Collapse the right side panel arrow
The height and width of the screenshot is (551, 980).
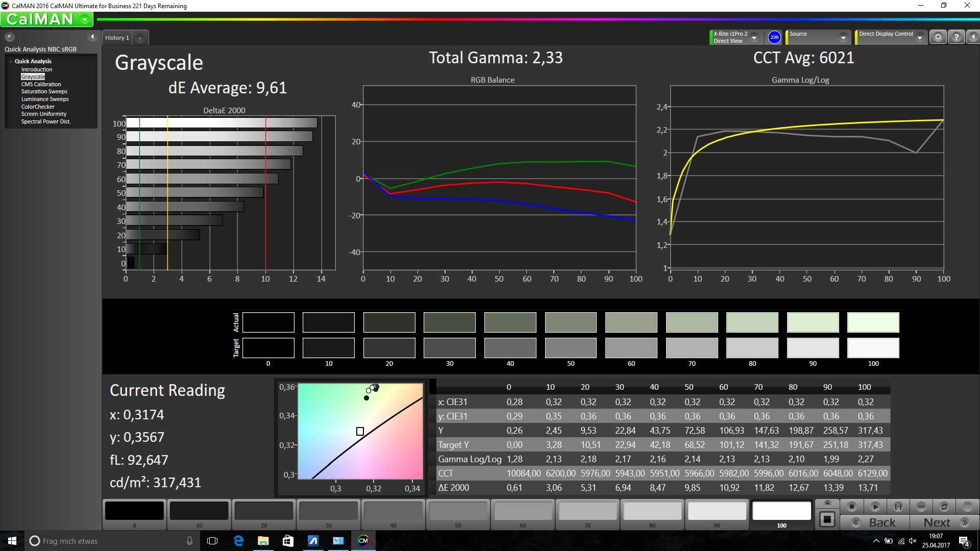[x=973, y=37]
